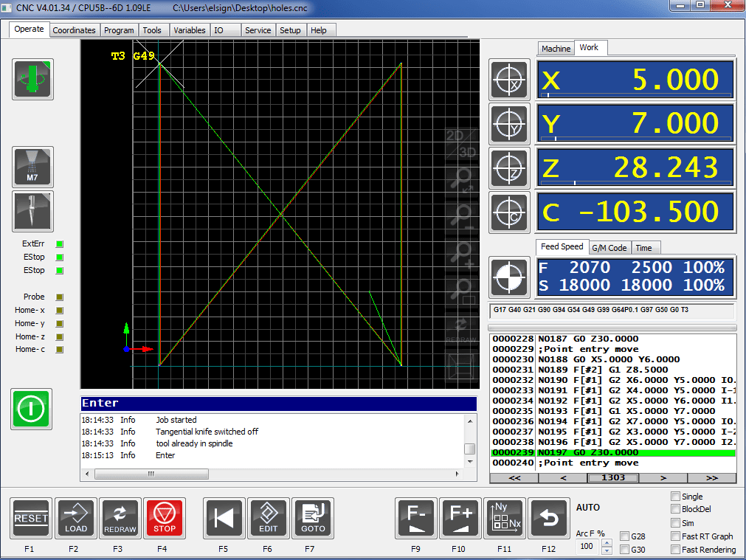The height and width of the screenshot is (560, 746).
Task: Open the Ny Nx nesting button
Action: click(x=505, y=518)
